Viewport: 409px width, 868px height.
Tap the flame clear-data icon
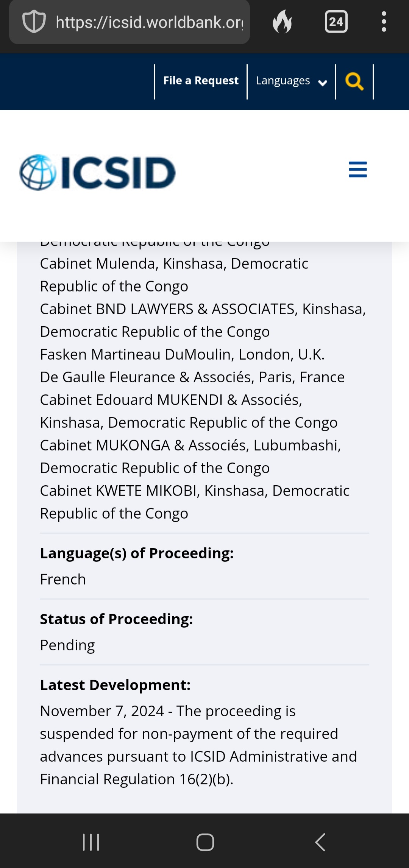pos(283,22)
